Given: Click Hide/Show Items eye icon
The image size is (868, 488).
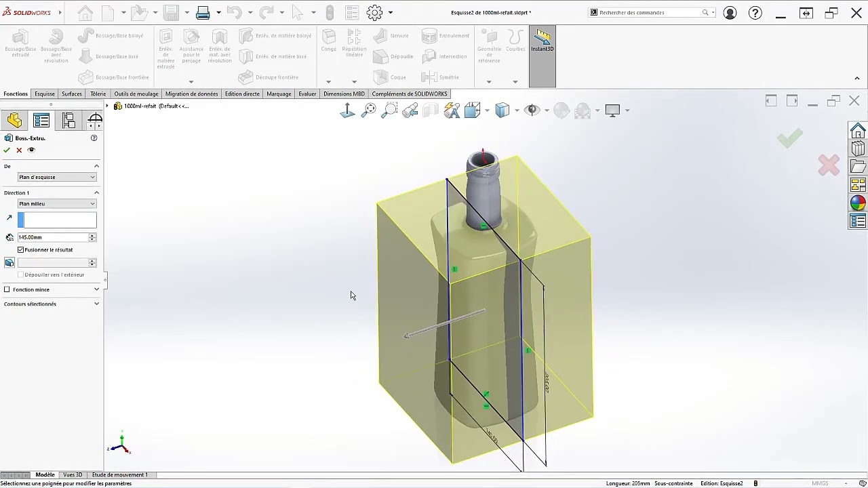Looking at the screenshot, I should point(532,110).
